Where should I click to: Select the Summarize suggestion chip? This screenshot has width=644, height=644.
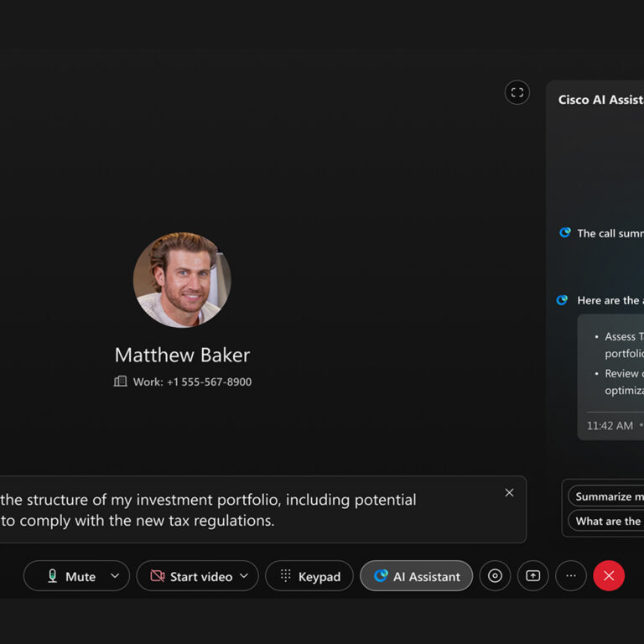coord(607,496)
